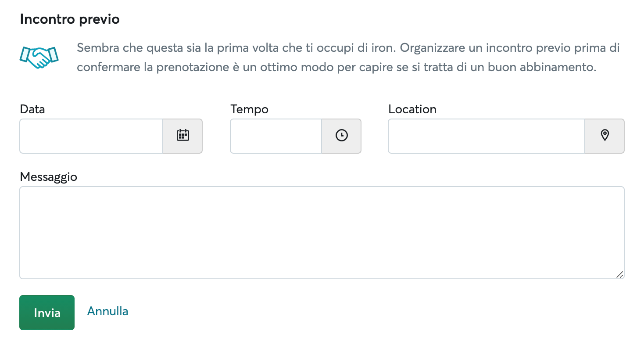Focus the Location input field

[487, 136]
